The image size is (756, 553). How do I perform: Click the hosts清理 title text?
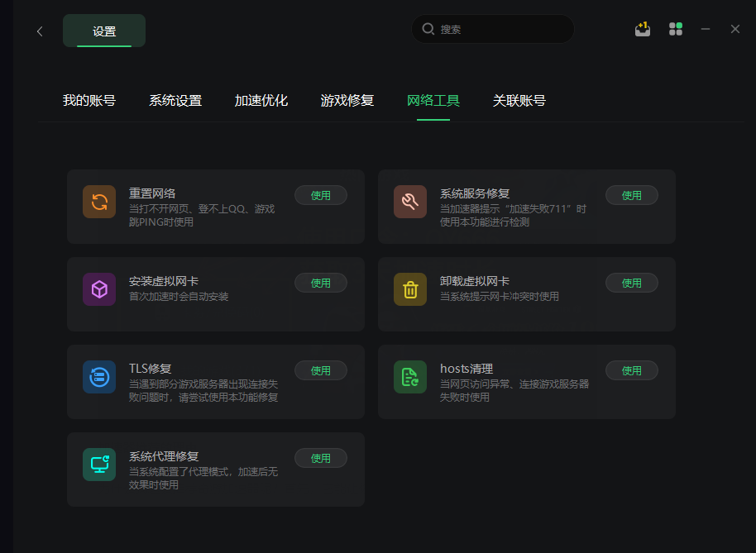[467, 369]
